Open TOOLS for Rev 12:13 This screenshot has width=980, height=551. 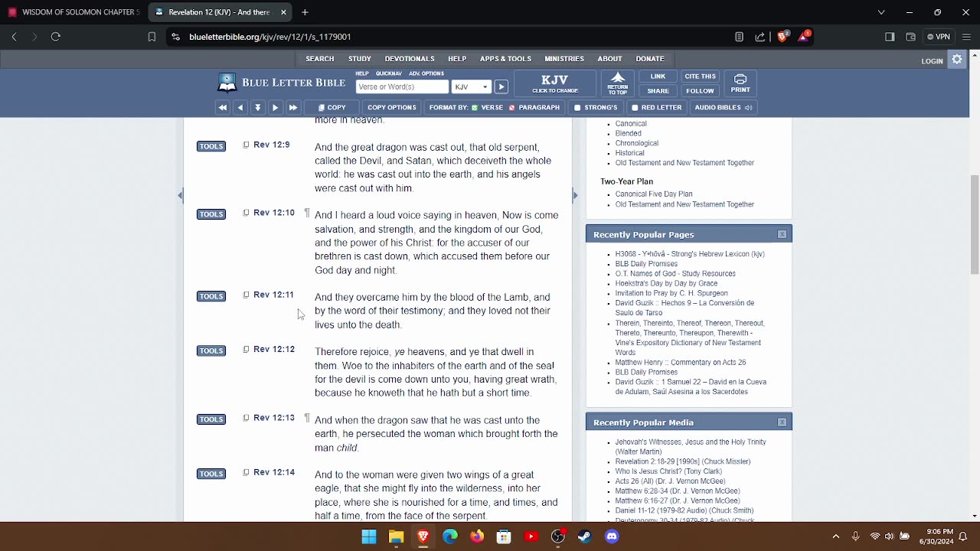(211, 419)
